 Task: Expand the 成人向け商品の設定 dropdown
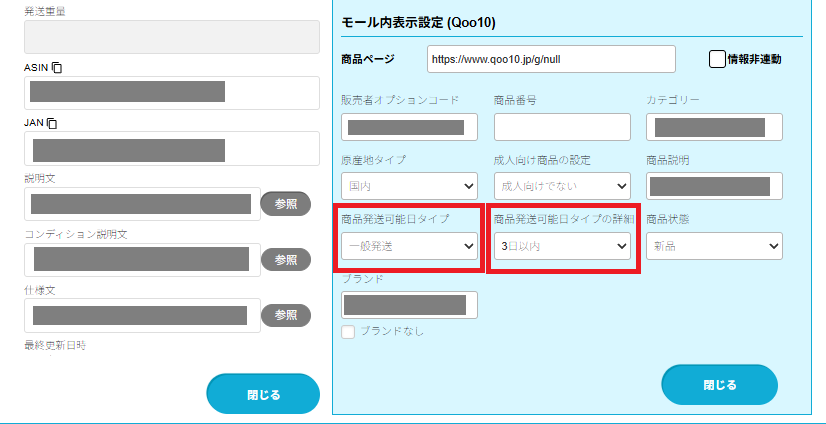click(x=562, y=186)
